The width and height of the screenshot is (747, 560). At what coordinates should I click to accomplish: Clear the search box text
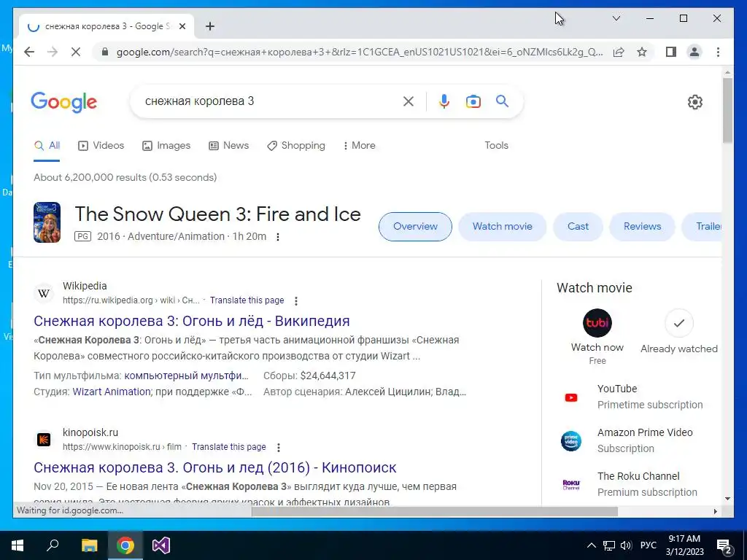(x=409, y=101)
